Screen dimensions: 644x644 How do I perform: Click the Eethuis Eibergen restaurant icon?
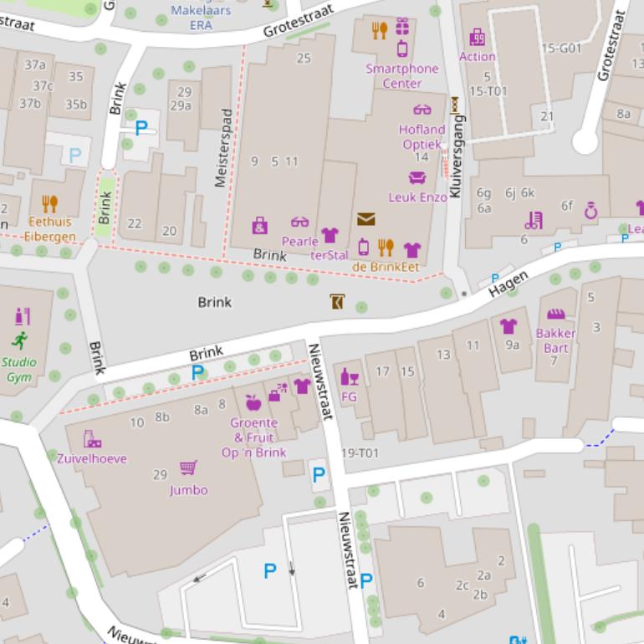[x=49, y=203]
